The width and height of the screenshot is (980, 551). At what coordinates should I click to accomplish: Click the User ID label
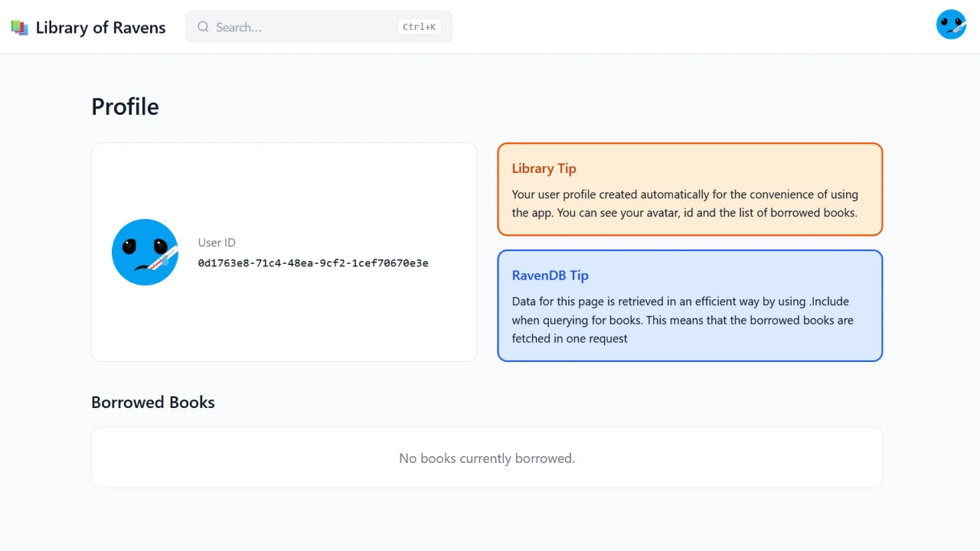(x=217, y=243)
